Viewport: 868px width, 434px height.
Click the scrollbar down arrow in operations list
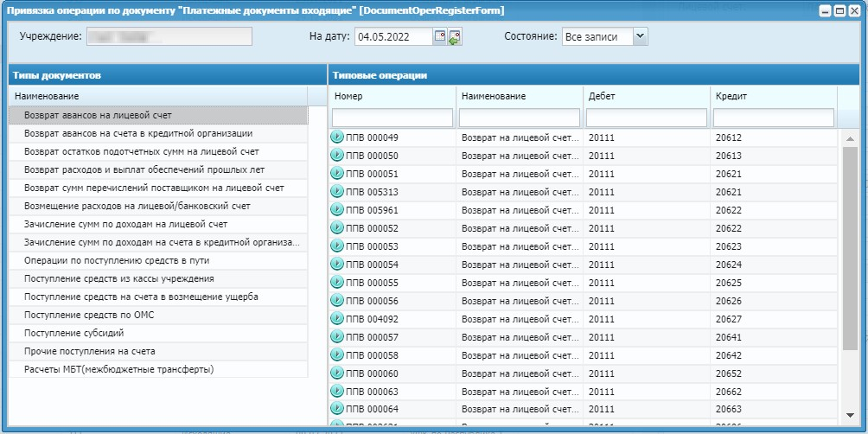[x=850, y=415]
